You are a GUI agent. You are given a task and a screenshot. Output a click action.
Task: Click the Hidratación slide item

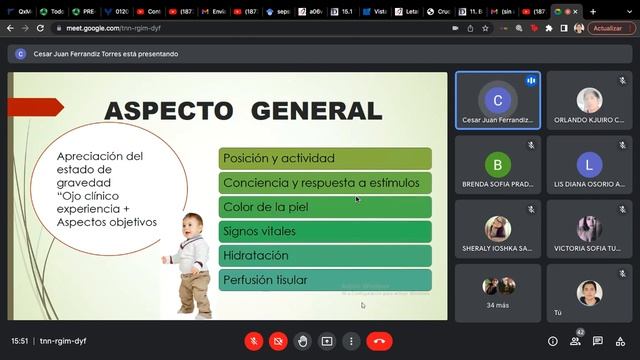point(325,256)
